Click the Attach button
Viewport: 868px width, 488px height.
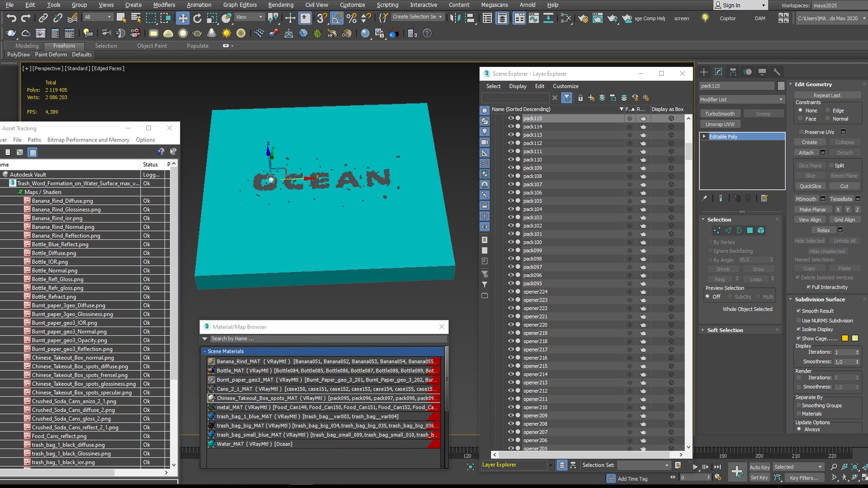coord(806,153)
